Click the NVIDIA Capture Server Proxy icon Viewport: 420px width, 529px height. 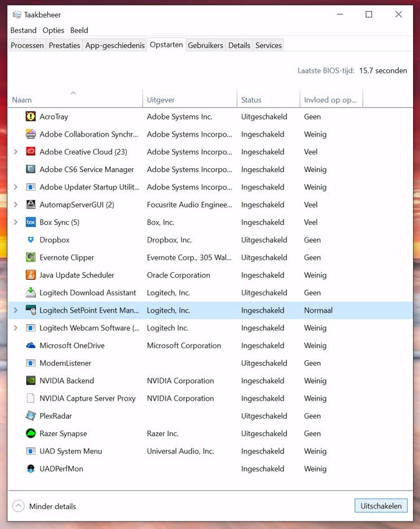tap(31, 398)
